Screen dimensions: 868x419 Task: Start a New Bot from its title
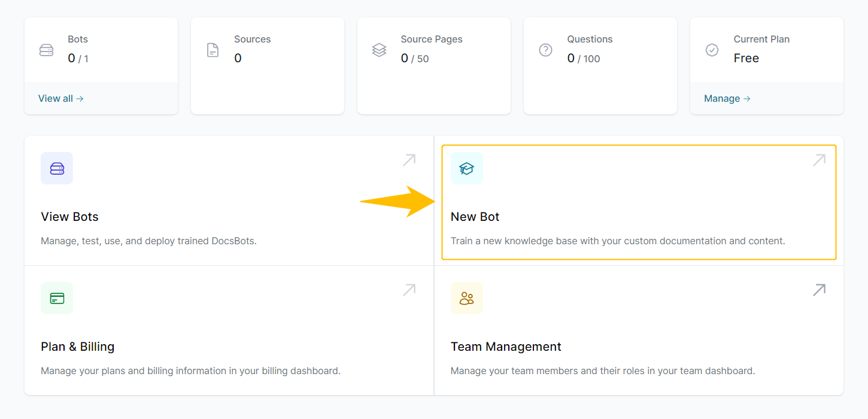(475, 217)
